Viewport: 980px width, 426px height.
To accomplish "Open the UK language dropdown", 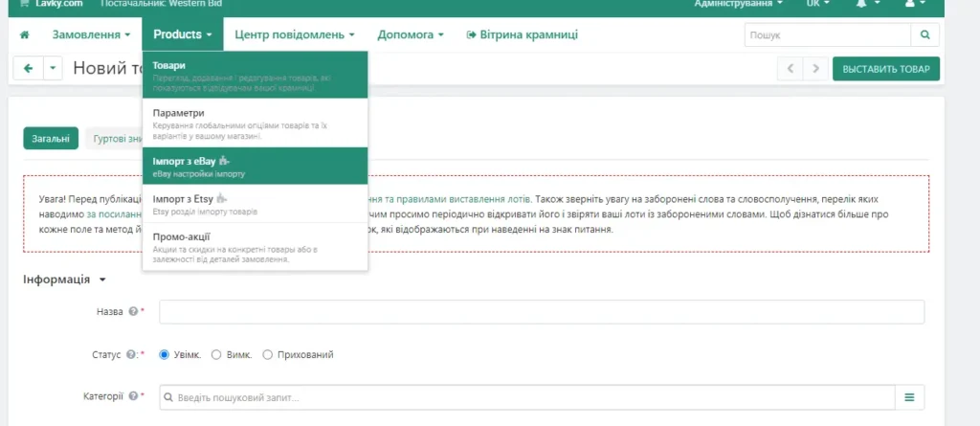I will tap(817, 3).
